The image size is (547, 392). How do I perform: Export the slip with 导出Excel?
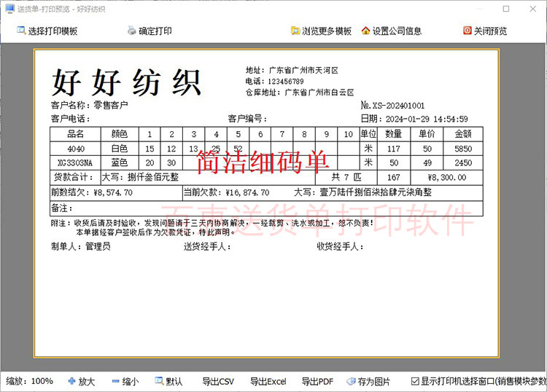click(x=268, y=381)
